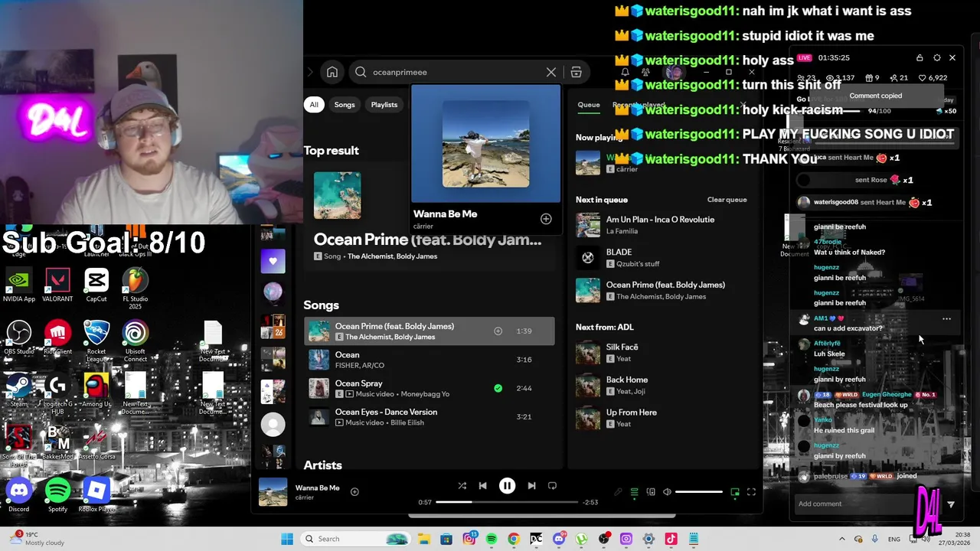
Task: Open FL Studio 2025 desktop shortcut
Action: 136,289
